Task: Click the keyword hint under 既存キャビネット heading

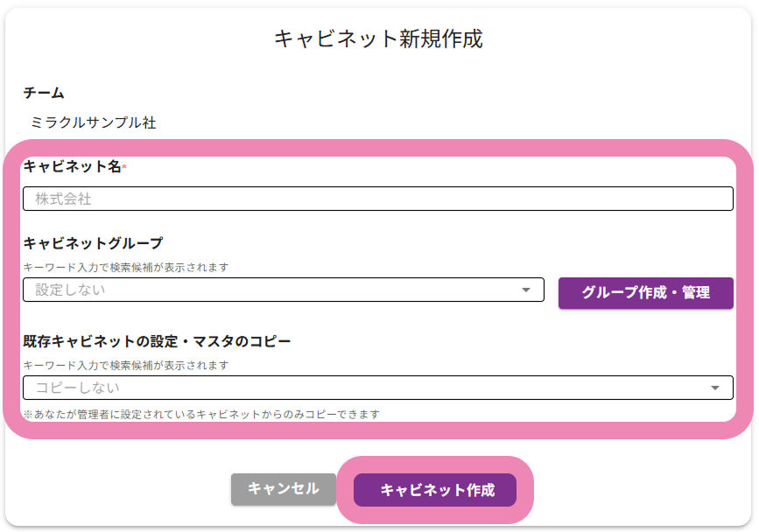Action: click(x=126, y=365)
